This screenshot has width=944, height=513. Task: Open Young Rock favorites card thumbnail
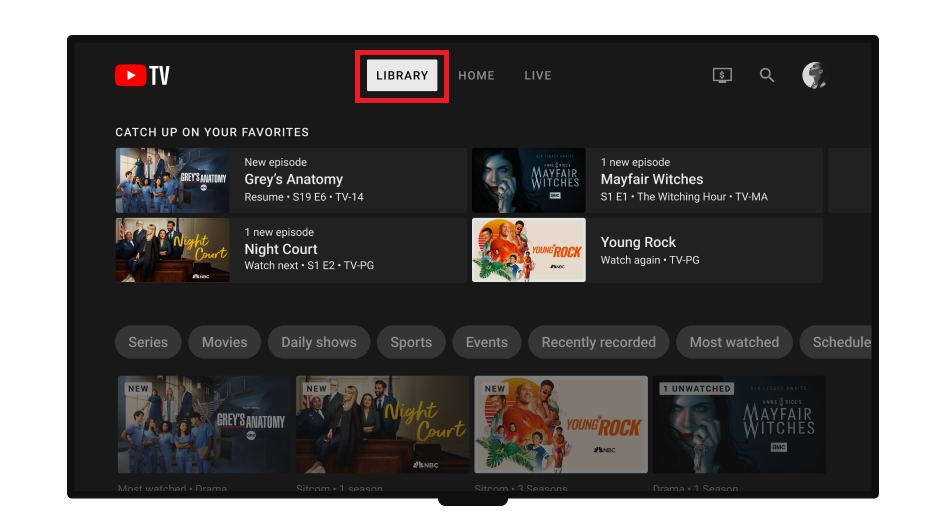tap(529, 250)
